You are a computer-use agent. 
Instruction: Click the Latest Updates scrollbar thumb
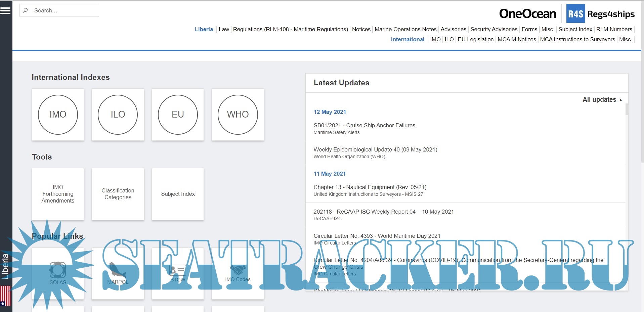(x=627, y=109)
